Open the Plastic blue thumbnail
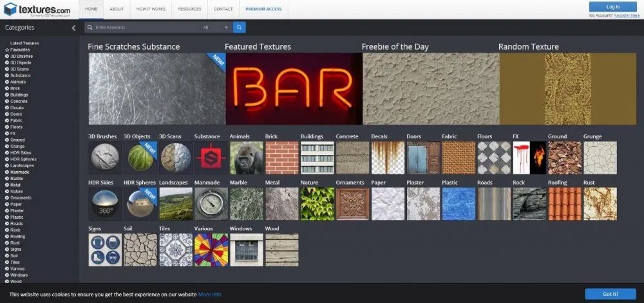 459,204
